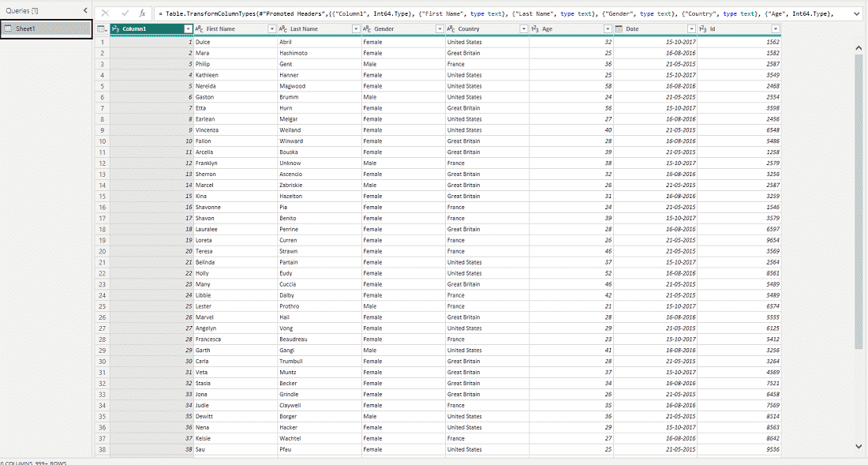Click the cell containing Philip

coord(235,64)
